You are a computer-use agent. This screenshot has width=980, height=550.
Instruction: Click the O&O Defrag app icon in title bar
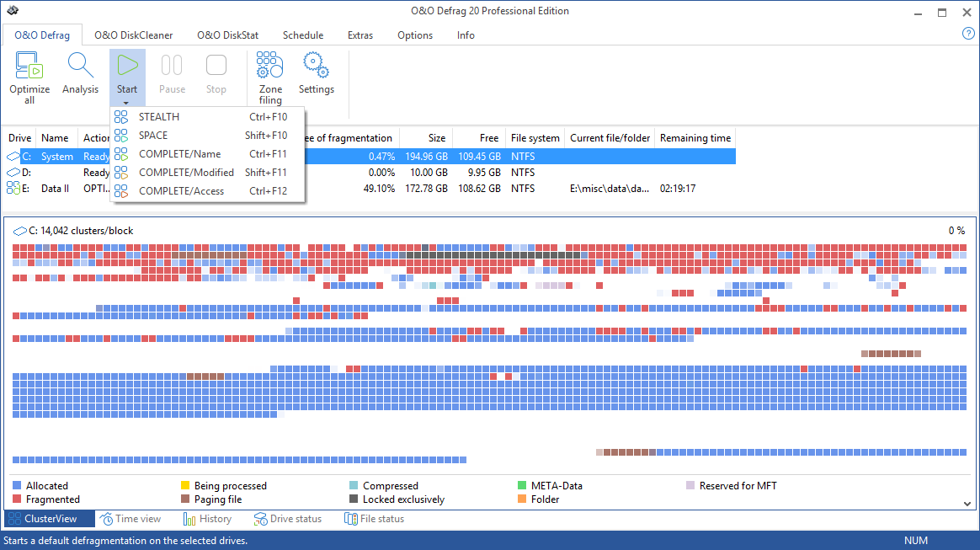click(13, 11)
